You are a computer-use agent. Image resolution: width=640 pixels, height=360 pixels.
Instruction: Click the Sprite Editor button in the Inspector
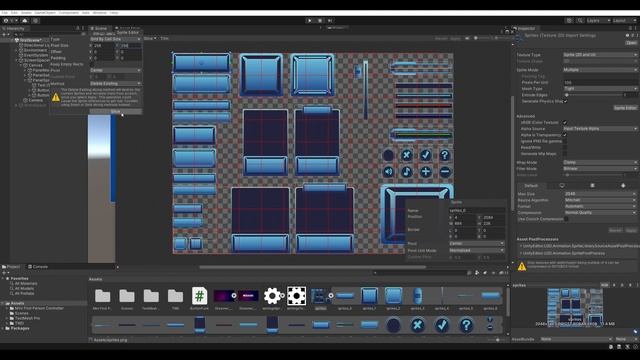[x=625, y=108]
